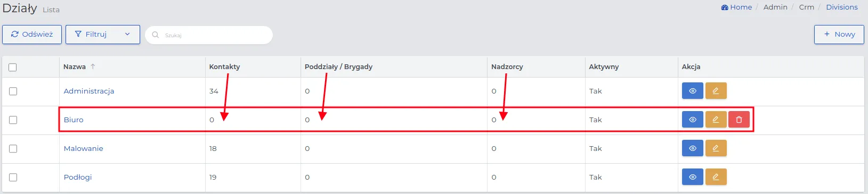Image resolution: width=868 pixels, height=194 pixels.
Task: View the Biuro division details
Action: (693, 120)
